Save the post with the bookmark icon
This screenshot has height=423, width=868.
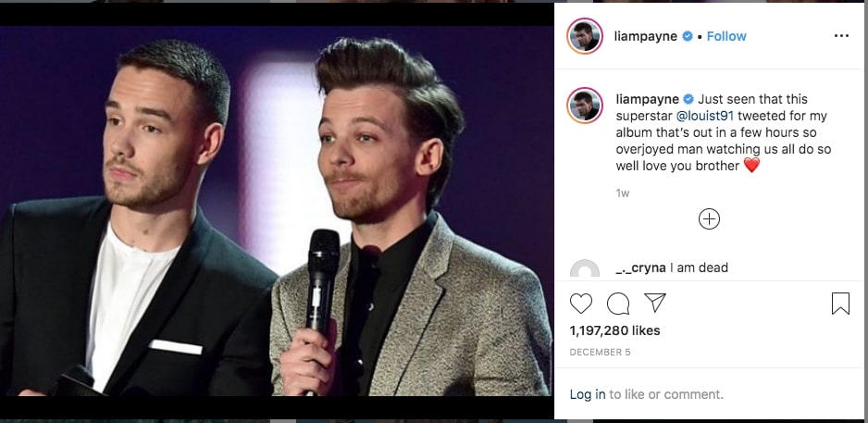tap(840, 304)
